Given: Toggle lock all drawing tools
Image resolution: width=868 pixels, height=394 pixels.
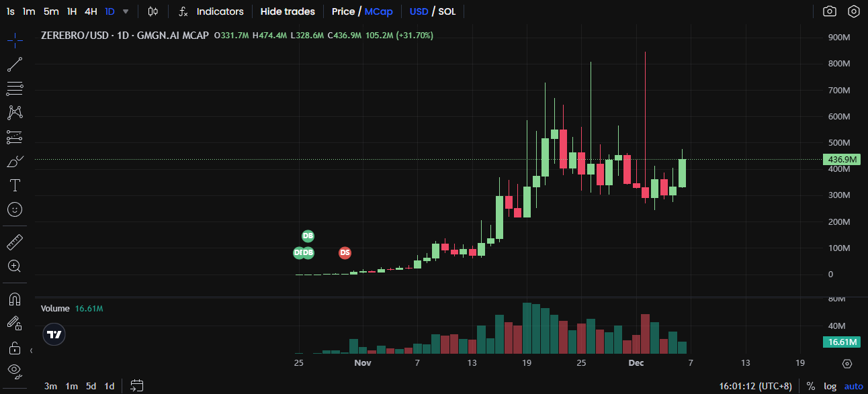Looking at the screenshot, I should 15,348.
